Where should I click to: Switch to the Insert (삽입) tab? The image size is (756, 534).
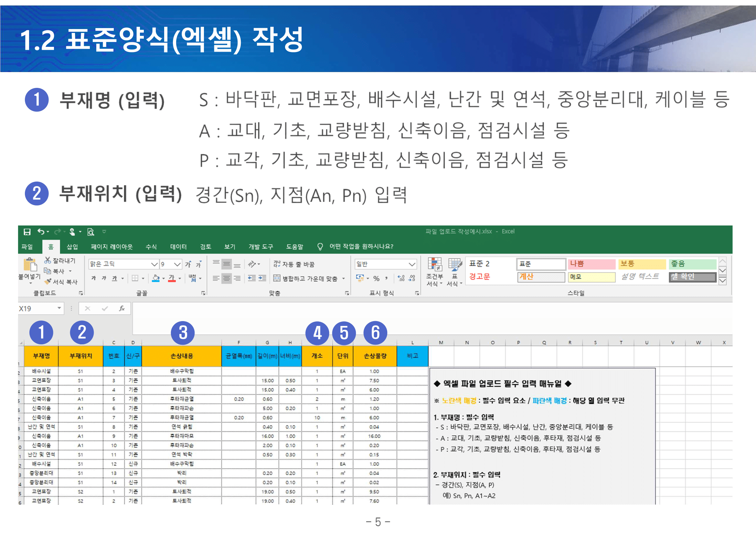[72, 247]
